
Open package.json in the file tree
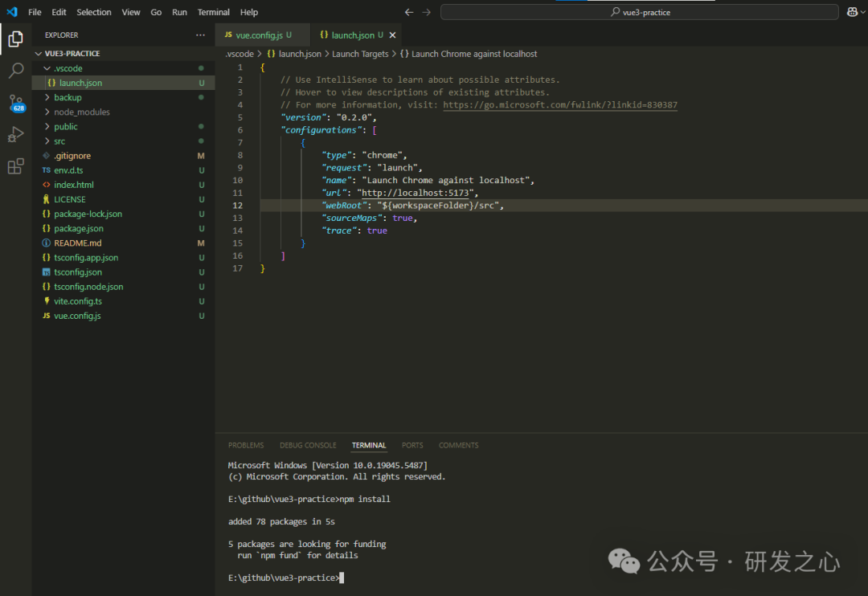[78, 229]
